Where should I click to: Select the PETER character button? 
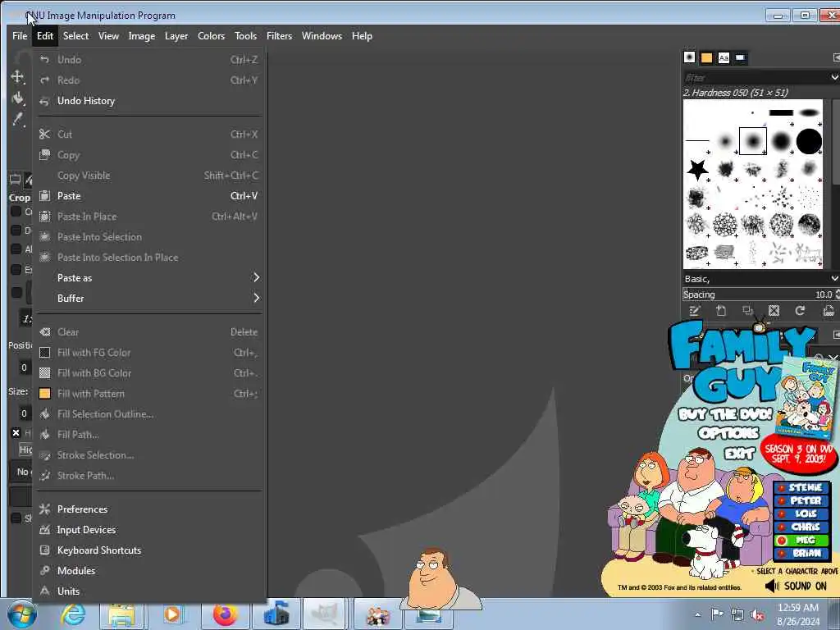(802, 500)
